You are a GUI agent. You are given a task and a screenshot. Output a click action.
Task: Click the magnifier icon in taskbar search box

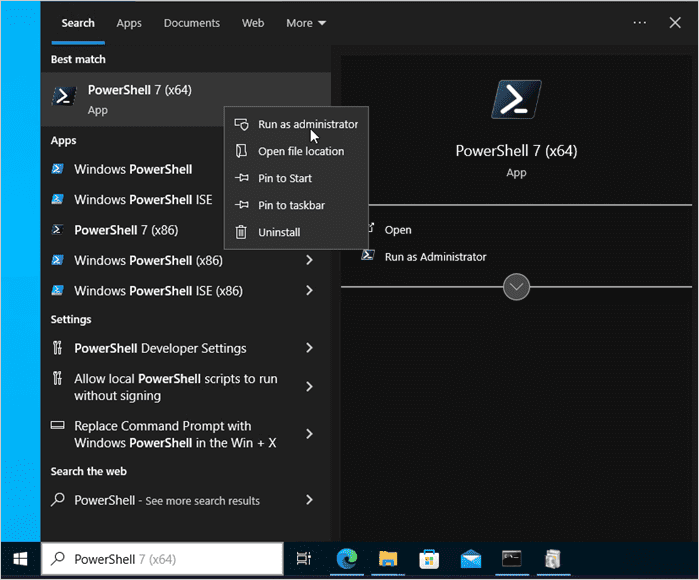pyautogui.click(x=58, y=559)
